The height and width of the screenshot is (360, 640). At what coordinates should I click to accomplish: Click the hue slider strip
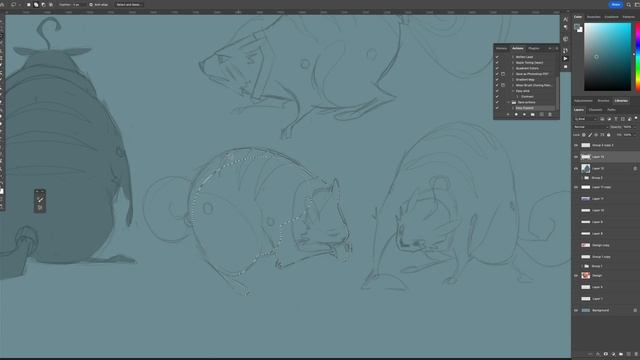point(638,57)
